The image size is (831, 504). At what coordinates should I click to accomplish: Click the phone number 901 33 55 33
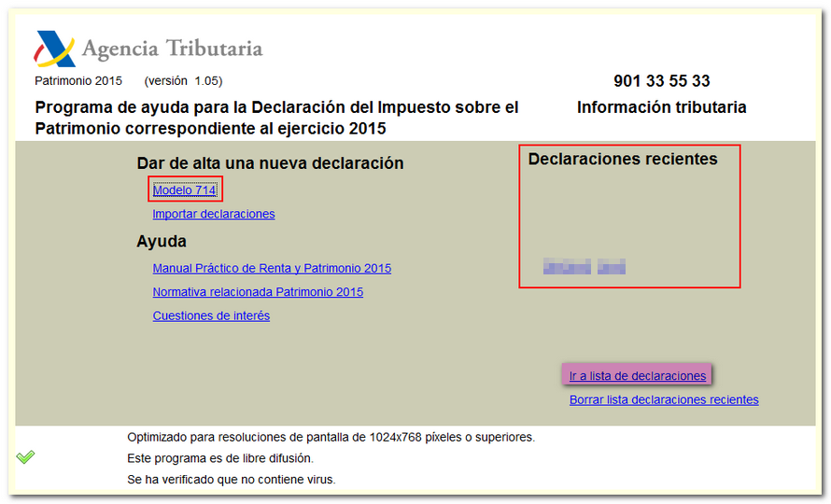click(661, 81)
